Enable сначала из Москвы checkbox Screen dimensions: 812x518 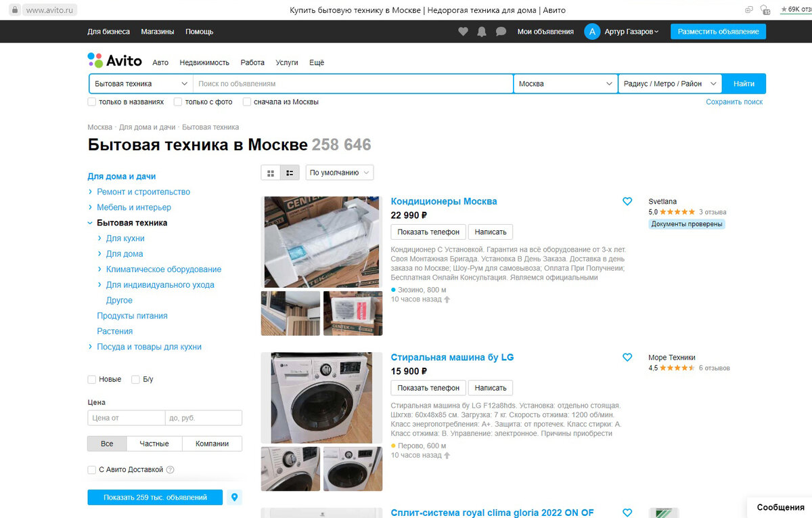click(x=247, y=102)
